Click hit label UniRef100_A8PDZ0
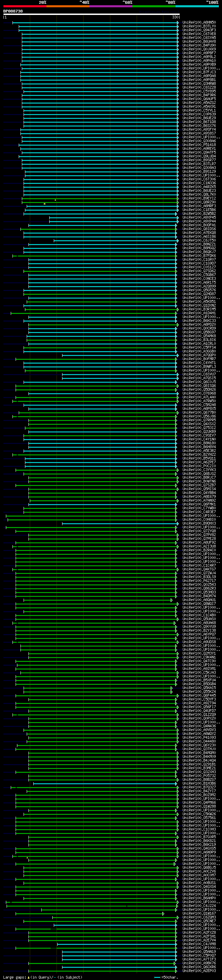 199,324
